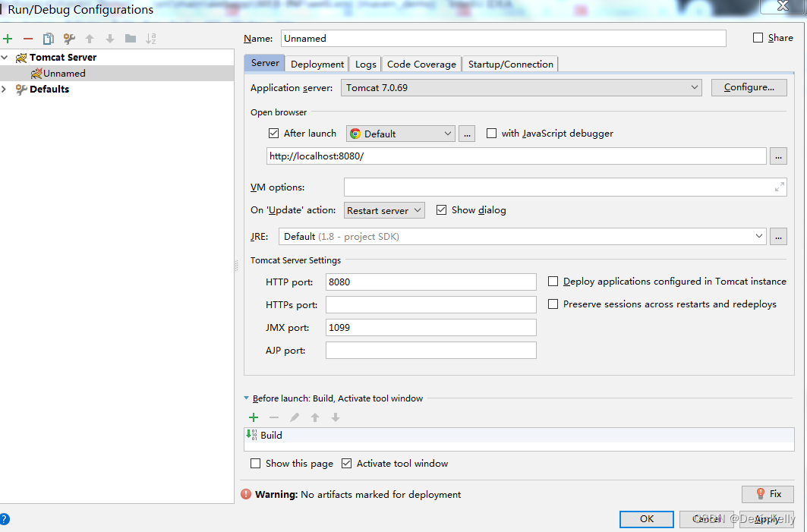The width and height of the screenshot is (807, 532).
Task: Move before-launch task up arrow
Action: point(315,417)
